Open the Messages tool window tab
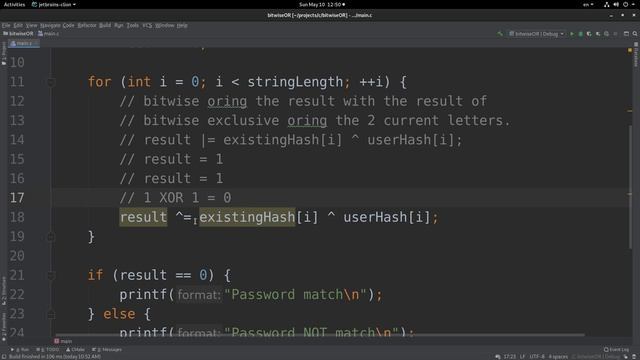 coord(107,350)
